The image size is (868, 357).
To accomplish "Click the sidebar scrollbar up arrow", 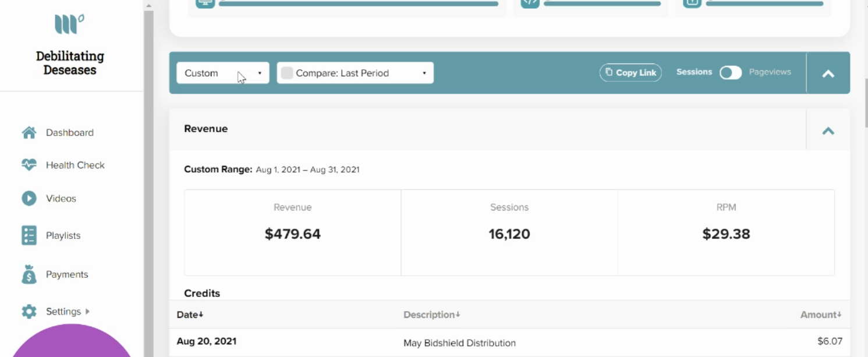I will point(148,5).
